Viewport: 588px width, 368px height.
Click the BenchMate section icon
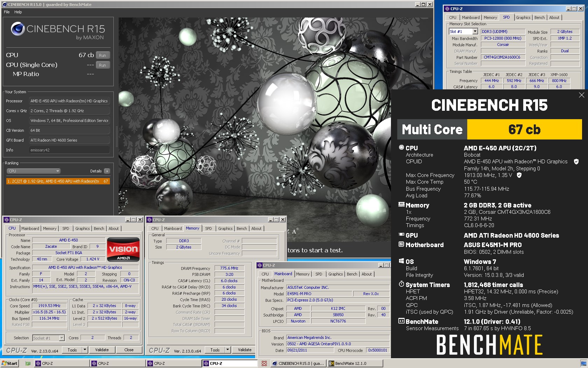[x=401, y=321]
